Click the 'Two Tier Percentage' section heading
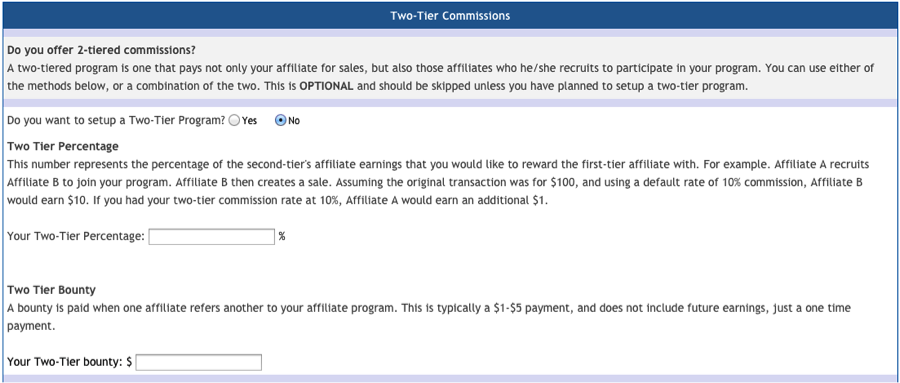900x383 pixels. (x=63, y=146)
